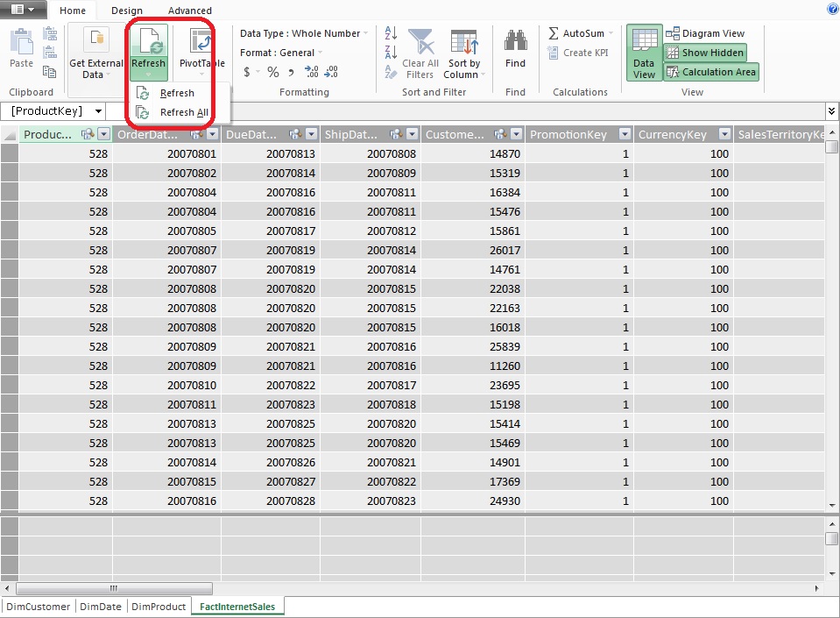This screenshot has width=840, height=618.
Task: Toggle the Calculation Area pane
Action: pos(711,71)
